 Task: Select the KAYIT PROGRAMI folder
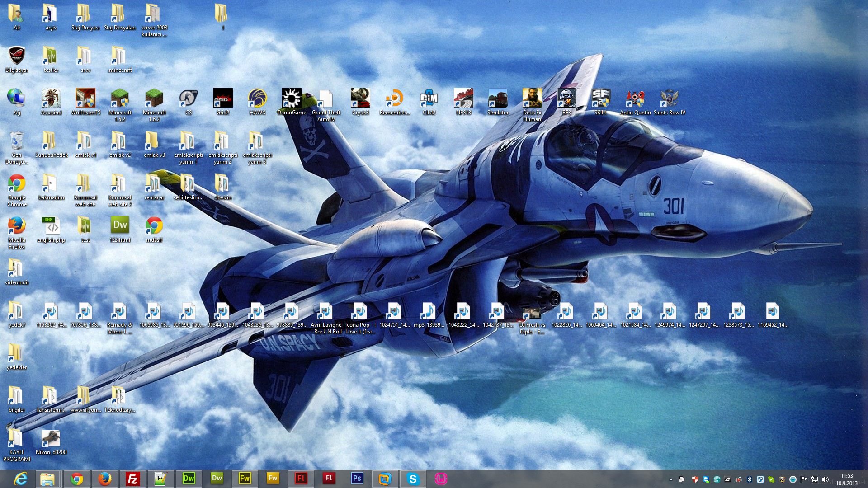click(x=17, y=445)
